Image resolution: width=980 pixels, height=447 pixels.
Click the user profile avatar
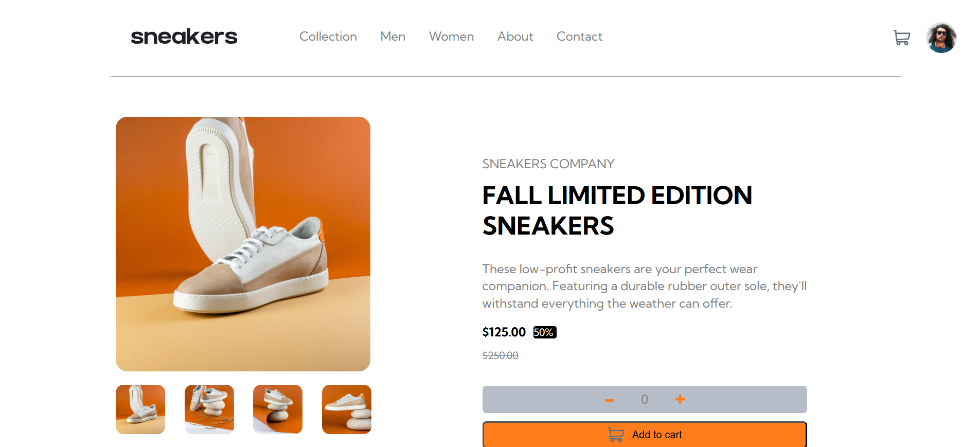[x=941, y=38]
